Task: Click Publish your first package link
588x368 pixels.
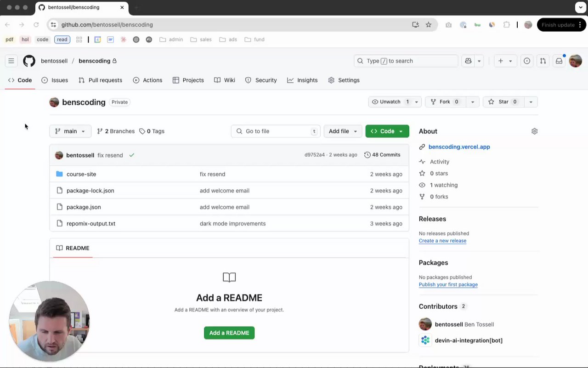Action: [448, 284]
